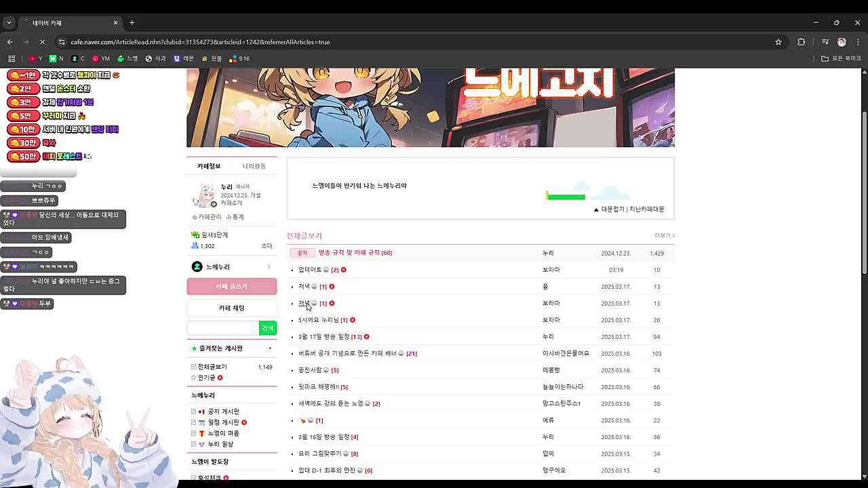The height and width of the screenshot is (488, 868).
Task: Open the '모든 북마크' folder
Action: pyautogui.click(x=841, y=59)
